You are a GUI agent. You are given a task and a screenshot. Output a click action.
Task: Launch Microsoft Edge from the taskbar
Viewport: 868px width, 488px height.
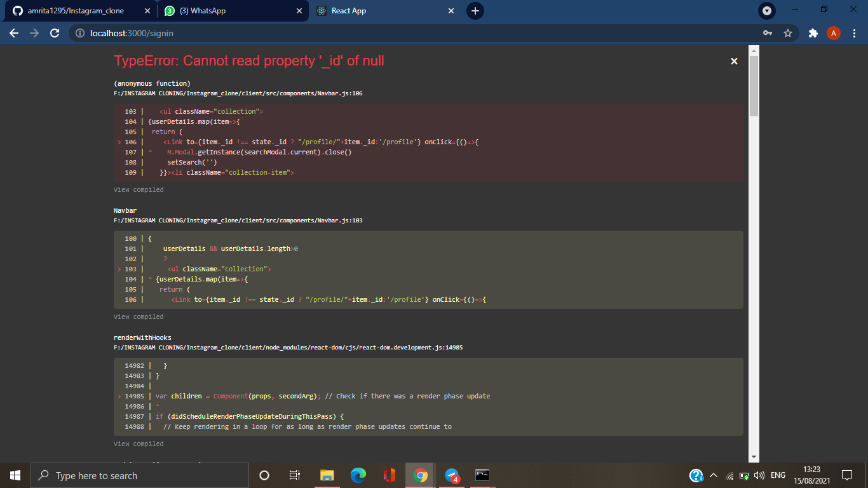(x=358, y=475)
